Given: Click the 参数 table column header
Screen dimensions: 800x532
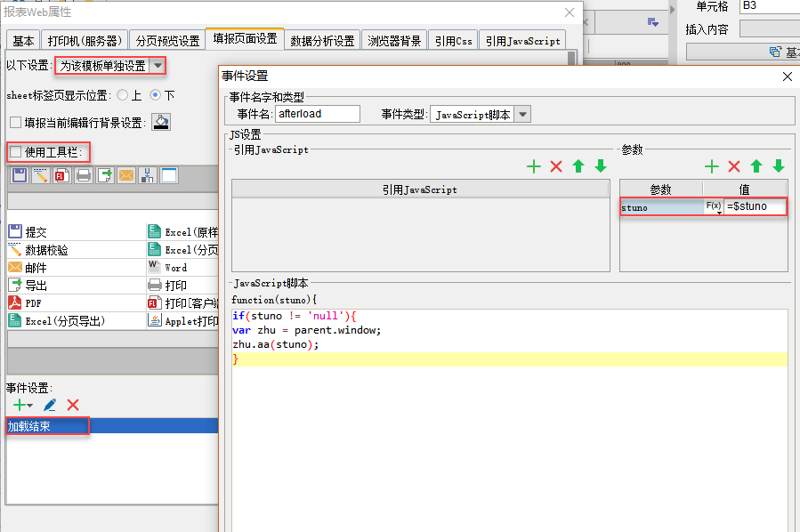Looking at the screenshot, I should tap(661, 189).
